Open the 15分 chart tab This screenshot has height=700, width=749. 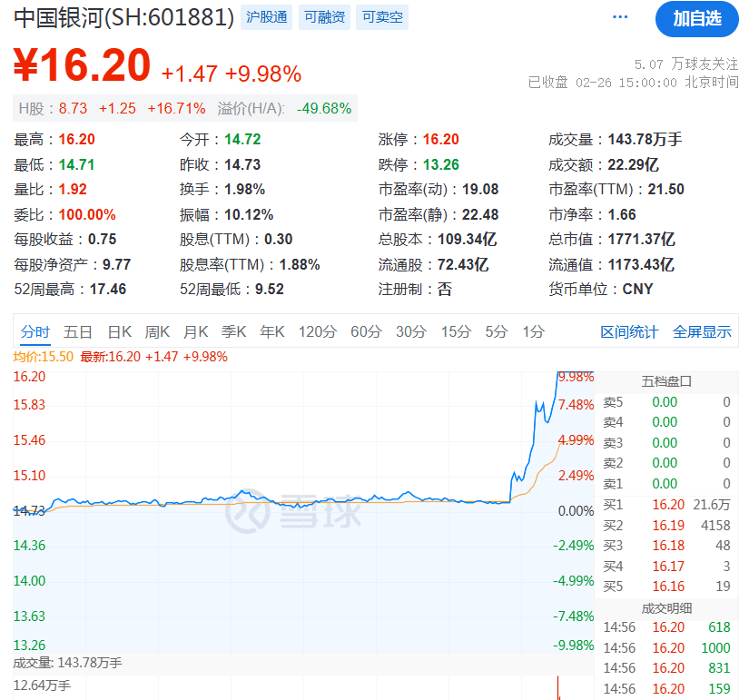tap(456, 331)
